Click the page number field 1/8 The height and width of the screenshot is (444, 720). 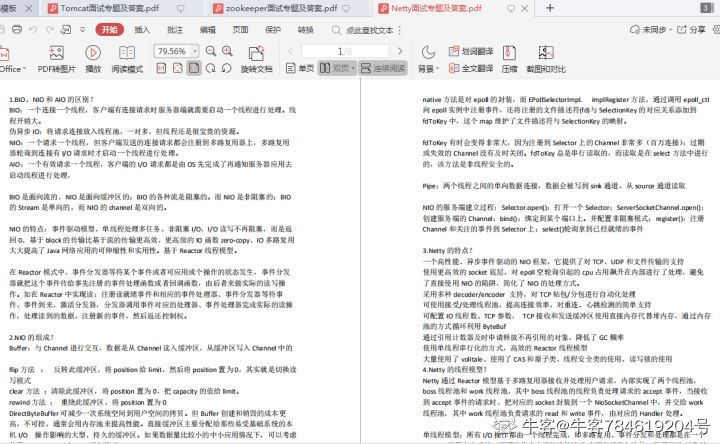tap(345, 51)
